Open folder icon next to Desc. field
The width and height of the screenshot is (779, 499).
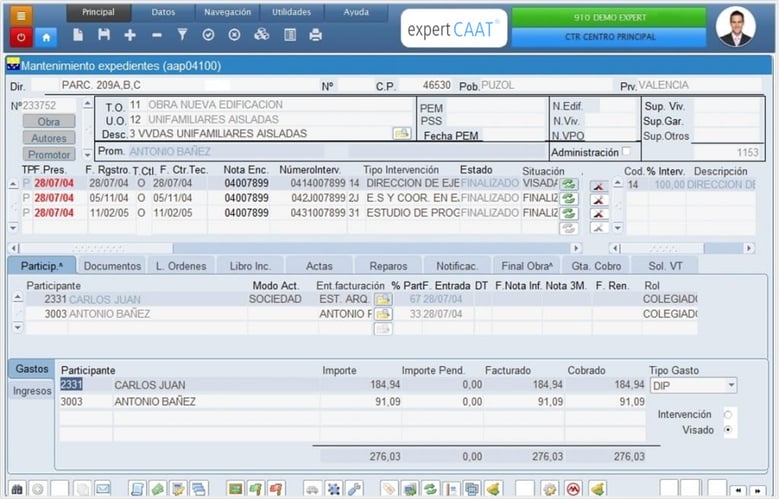click(401, 134)
